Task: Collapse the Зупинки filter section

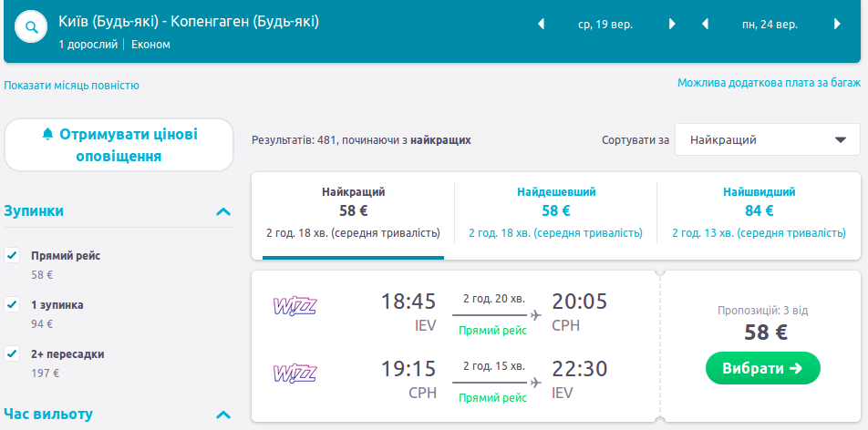Action: click(x=223, y=211)
